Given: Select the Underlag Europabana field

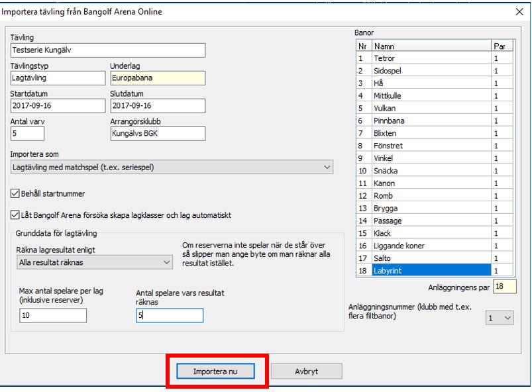Looking at the screenshot, I should [x=158, y=78].
